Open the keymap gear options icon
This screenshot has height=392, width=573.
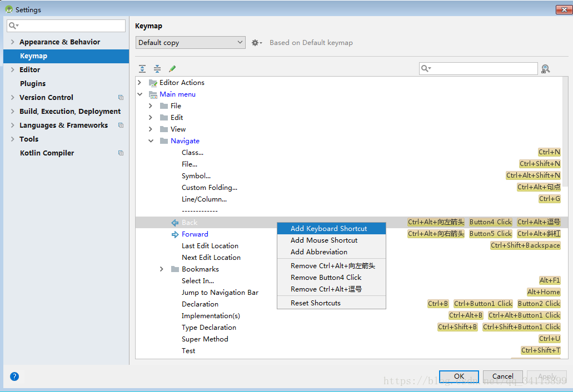257,43
